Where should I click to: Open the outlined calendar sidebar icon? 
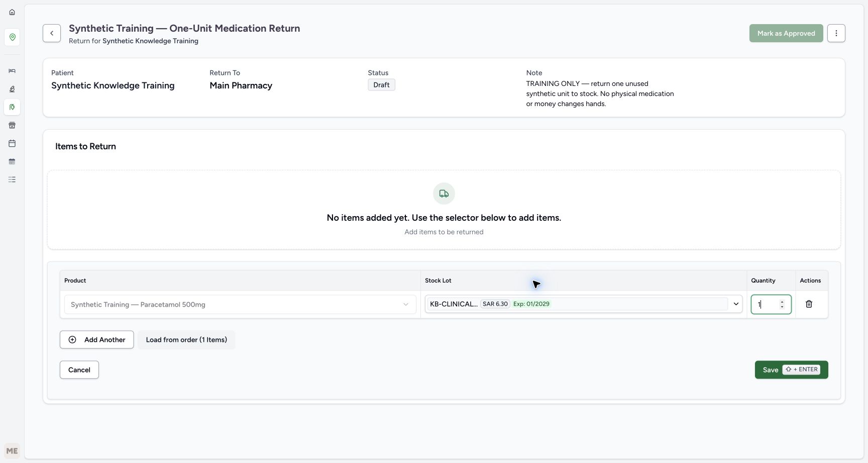pyautogui.click(x=12, y=143)
